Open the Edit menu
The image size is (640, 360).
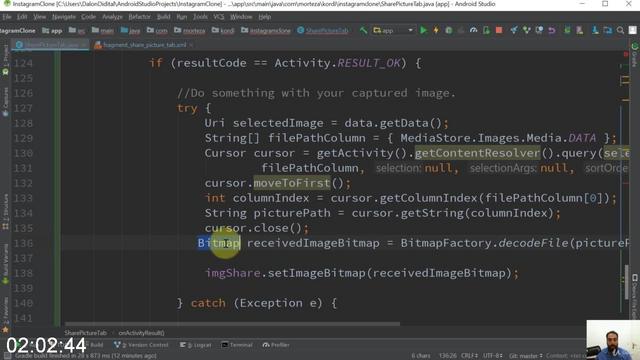(x=22, y=17)
